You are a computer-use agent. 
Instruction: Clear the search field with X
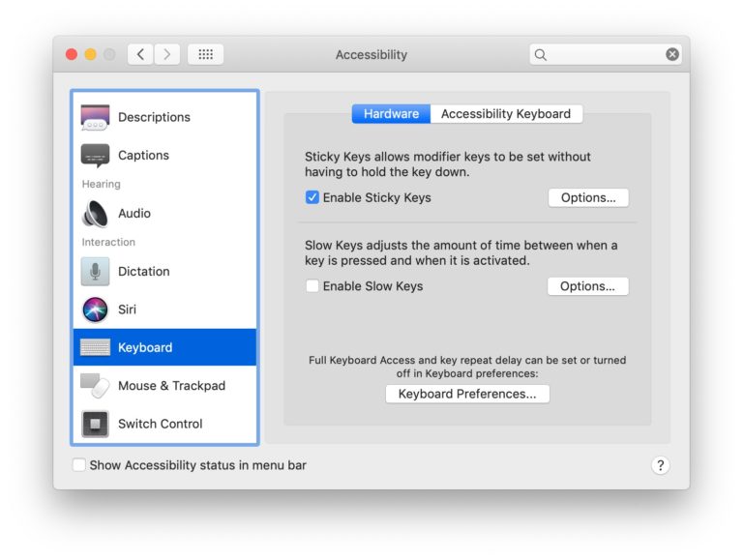pos(672,54)
